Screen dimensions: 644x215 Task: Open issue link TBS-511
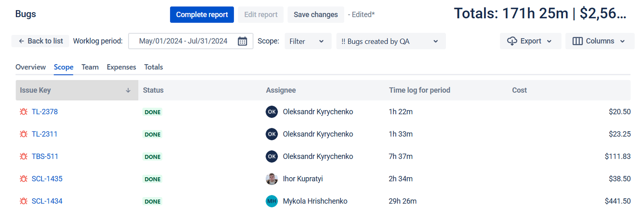[x=45, y=156]
